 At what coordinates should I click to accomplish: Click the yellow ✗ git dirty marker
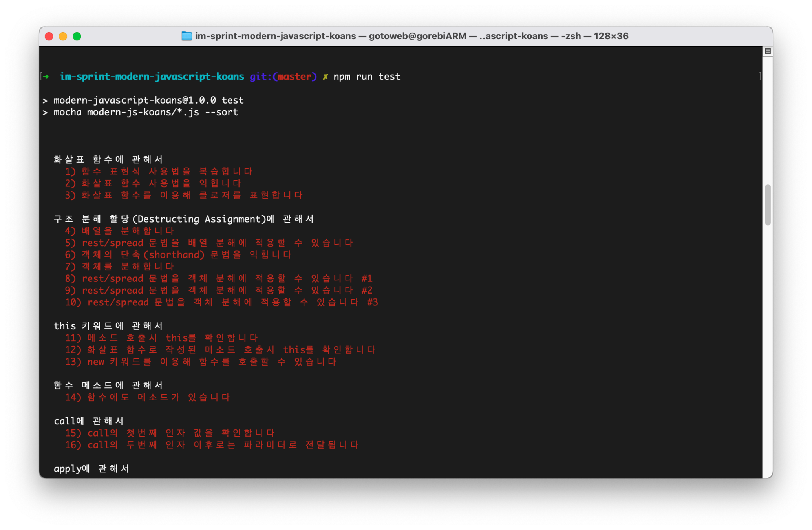tap(325, 77)
